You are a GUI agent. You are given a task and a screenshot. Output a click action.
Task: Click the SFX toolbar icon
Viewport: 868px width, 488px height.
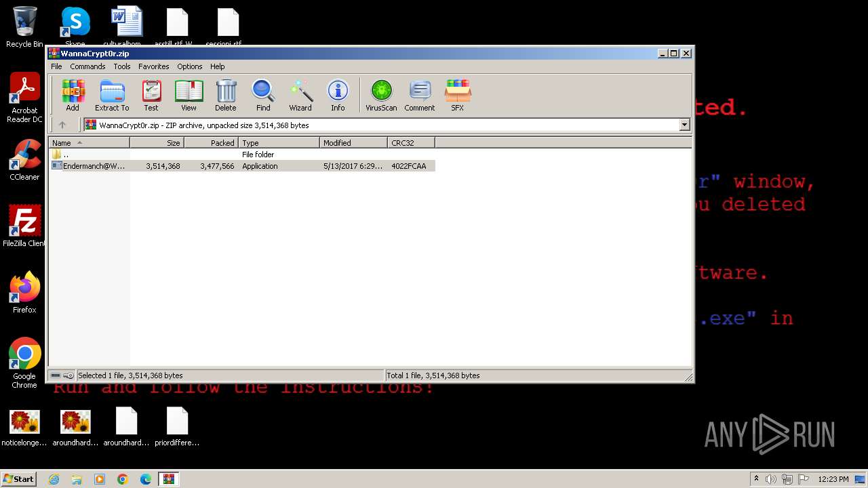(x=458, y=95)
